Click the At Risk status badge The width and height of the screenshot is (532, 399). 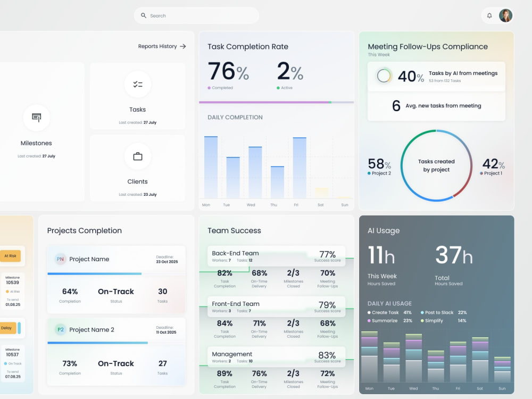[10, 256]
